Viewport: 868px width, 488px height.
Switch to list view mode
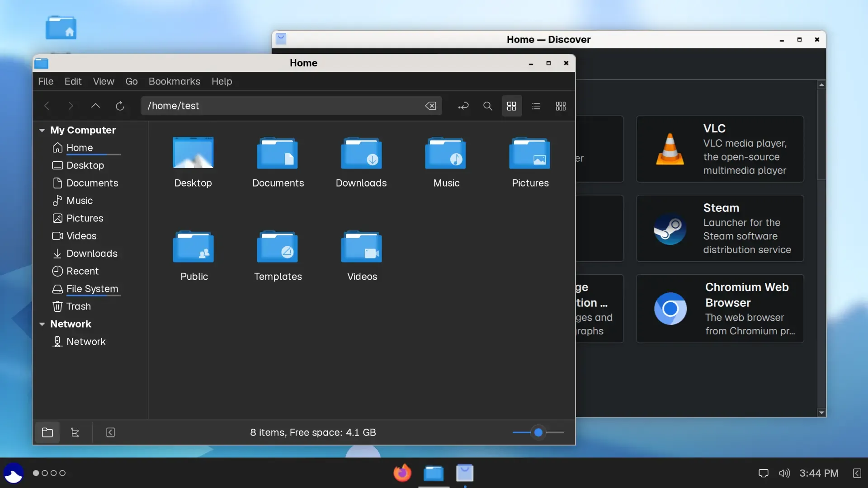click(x=536, y=106)
